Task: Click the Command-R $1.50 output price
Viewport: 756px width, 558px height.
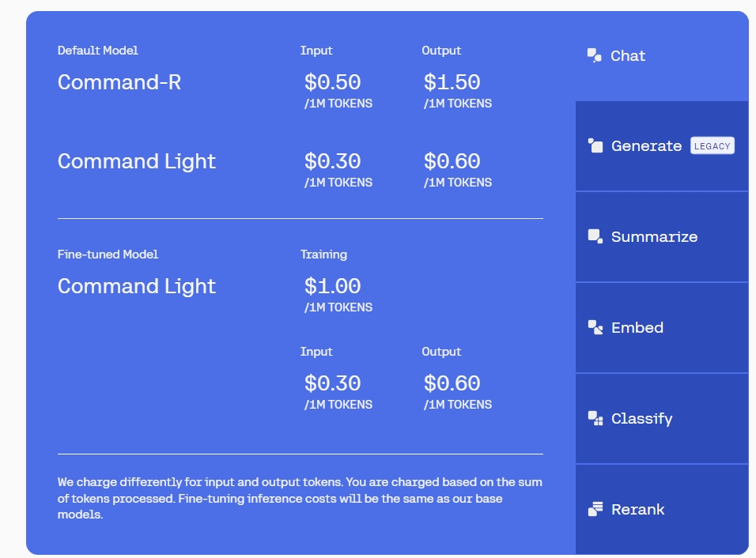Action: 452,82
